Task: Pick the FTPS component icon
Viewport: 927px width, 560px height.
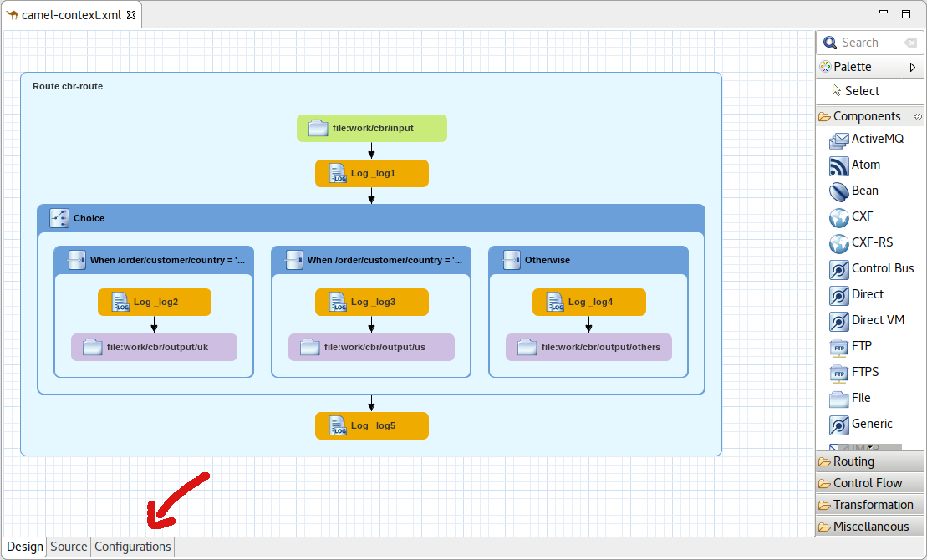Action: coord(839,373)
